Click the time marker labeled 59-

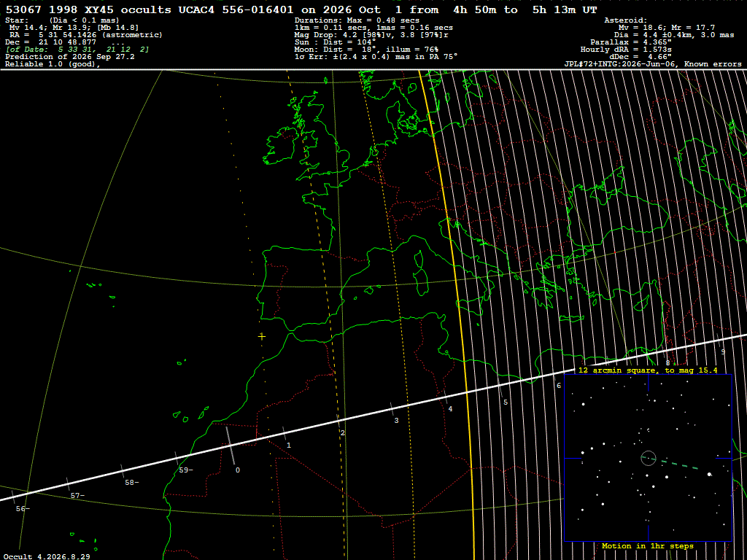point(186,470)
